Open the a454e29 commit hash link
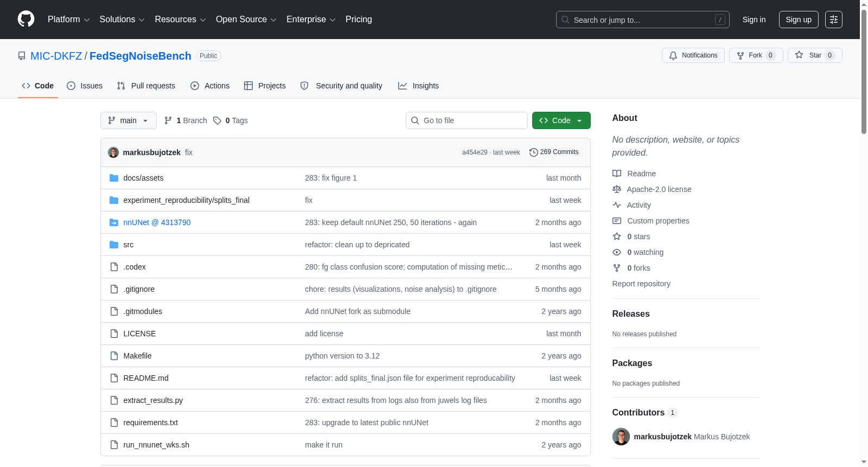 pyautogui.click(x=475, y=152)
